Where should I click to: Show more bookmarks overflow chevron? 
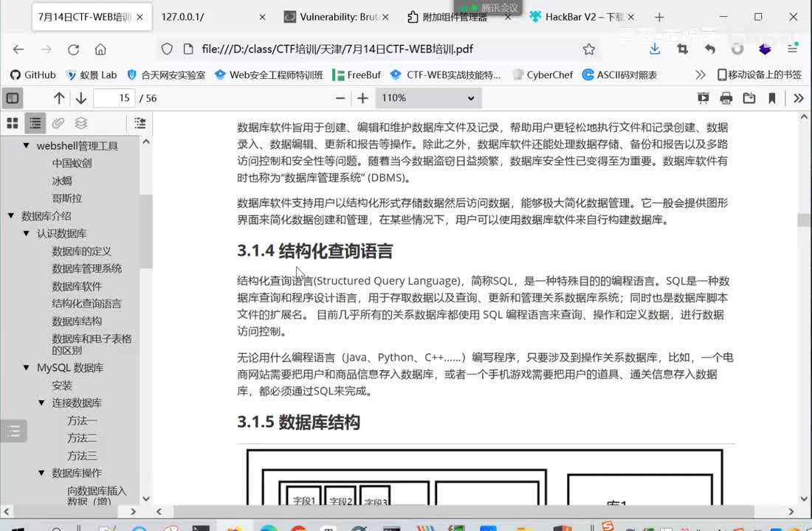[700, 75]
